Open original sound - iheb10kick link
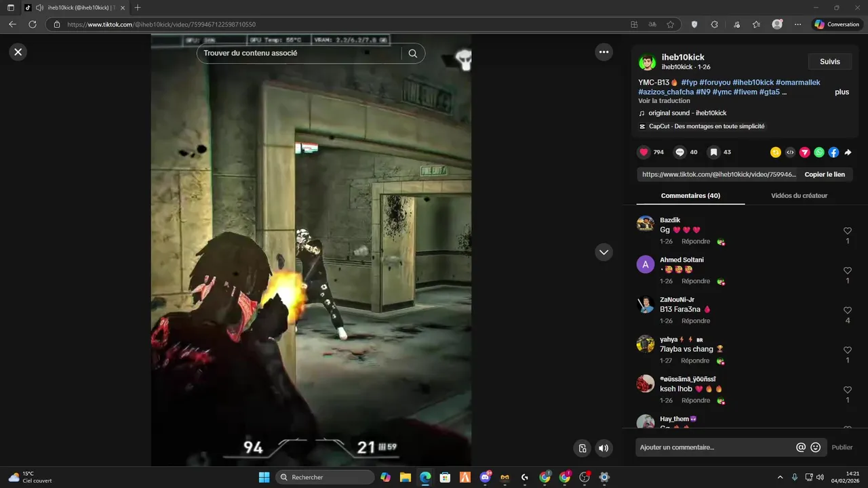868x488 pixels. tap(687, 113)
